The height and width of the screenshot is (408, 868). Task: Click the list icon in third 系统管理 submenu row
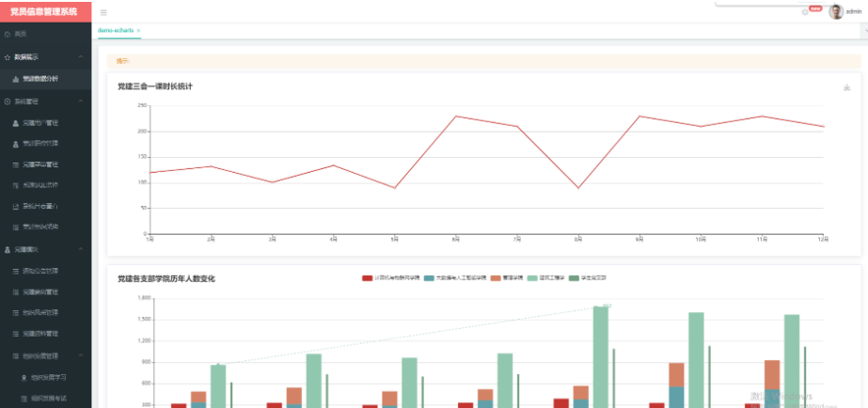pyautogui.click(x=15, y=165)
